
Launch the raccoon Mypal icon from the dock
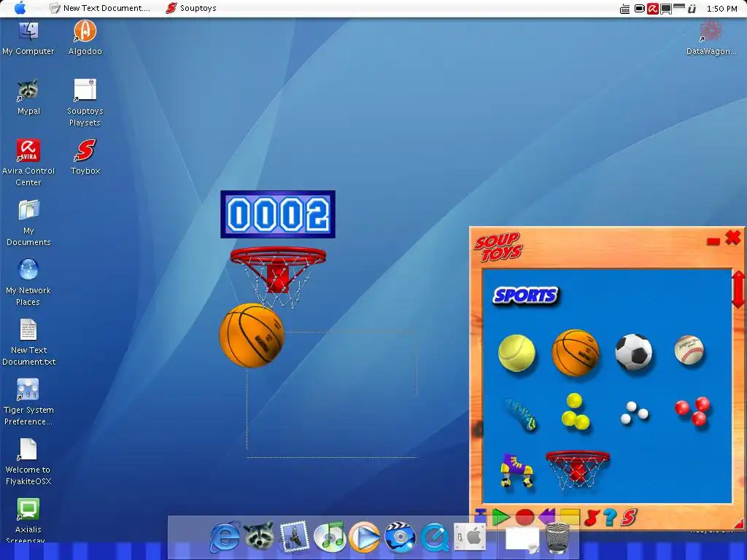(x=260, y=536)
